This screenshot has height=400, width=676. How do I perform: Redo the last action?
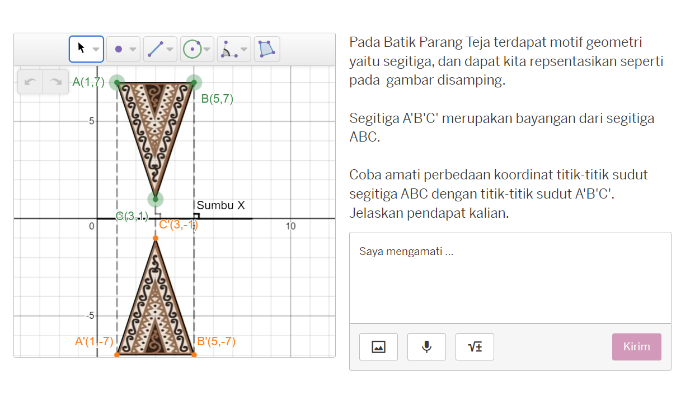(56, 81)
